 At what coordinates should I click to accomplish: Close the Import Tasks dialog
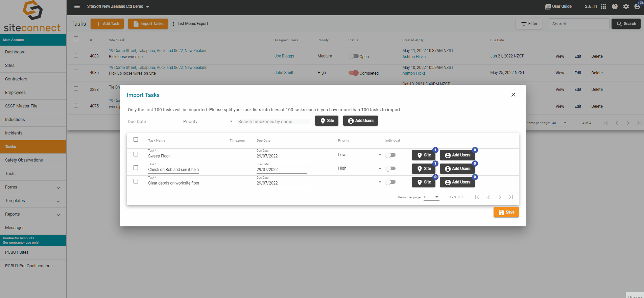pyautogui.click(x=513, y=95)
